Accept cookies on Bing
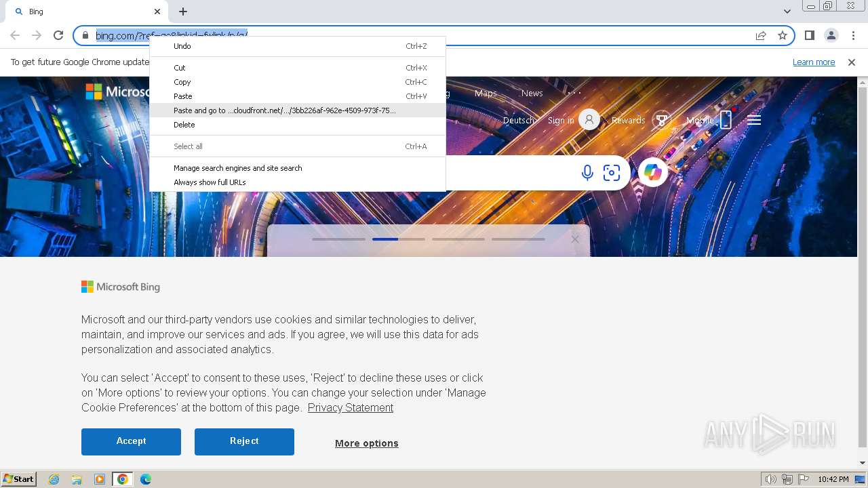 pos(131,441)
